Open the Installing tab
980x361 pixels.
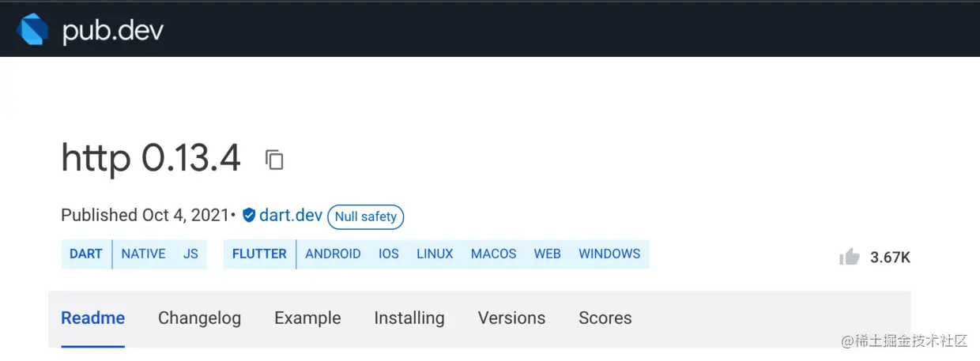pos(409,318)
